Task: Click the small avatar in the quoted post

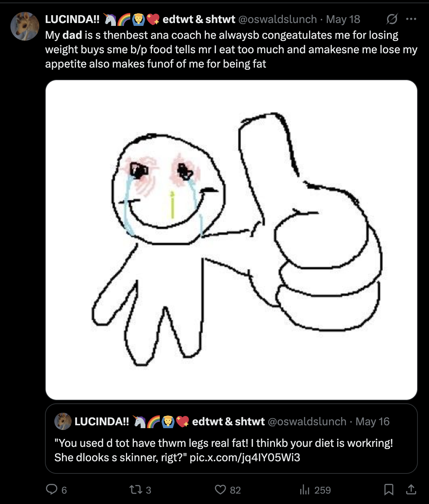Action: pyautogui.click(x=63, y=421)
